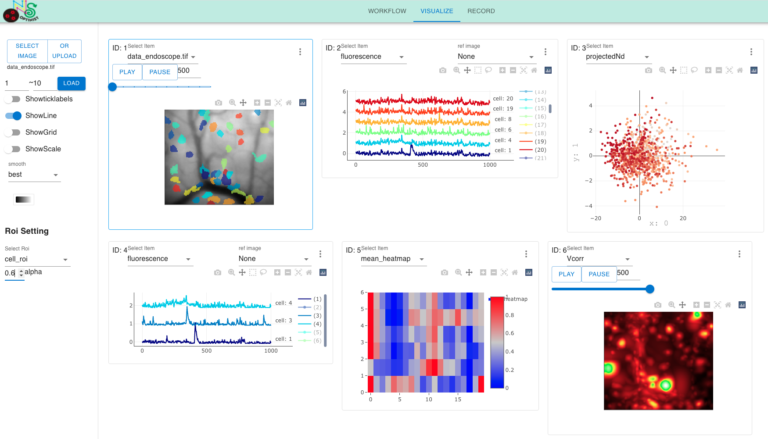
Task: Enable the Showticklabels switch
Action: tap(13, 99)
